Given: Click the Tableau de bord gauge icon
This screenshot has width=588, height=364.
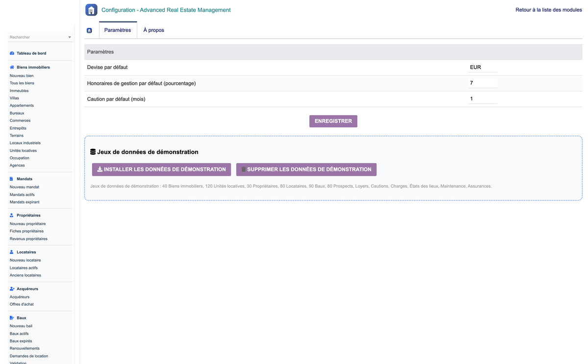Looking at the screenshot, I should tap(12, 53).
